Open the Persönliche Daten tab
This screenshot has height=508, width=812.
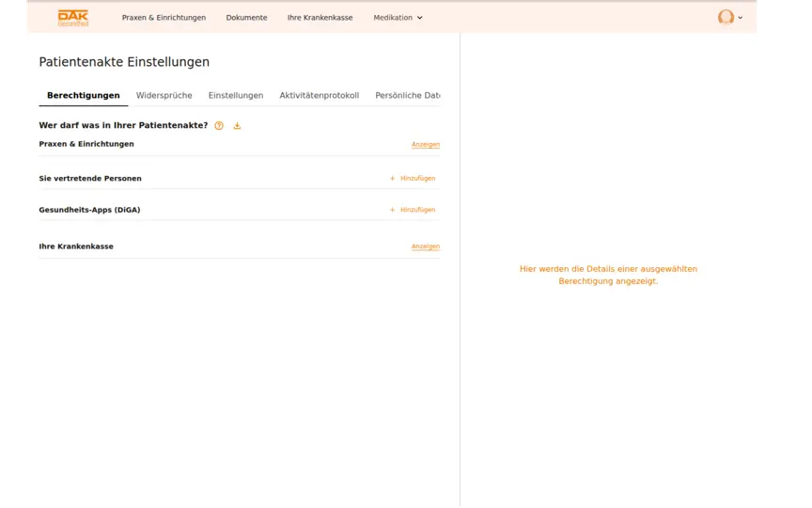click(408, 95)
